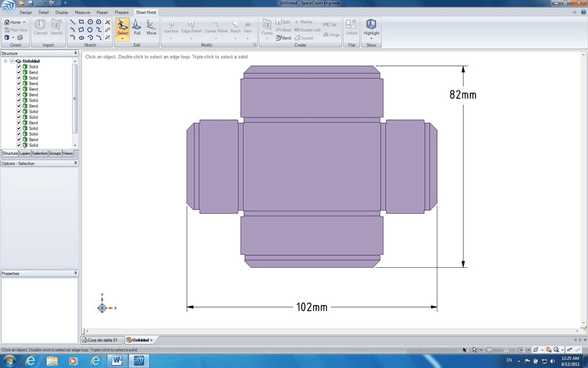The width and height of the screenshot is (588, 368).
Task: Click the Double wall tool
Action: point(307,30)
